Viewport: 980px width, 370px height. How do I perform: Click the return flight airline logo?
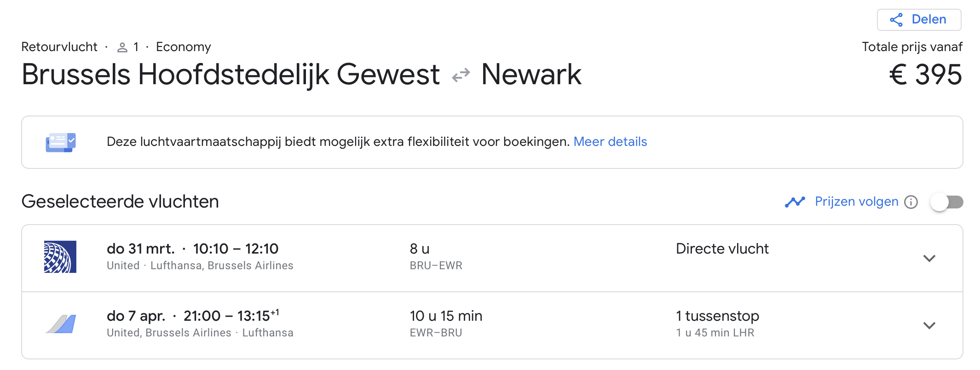tap(60, 324)
